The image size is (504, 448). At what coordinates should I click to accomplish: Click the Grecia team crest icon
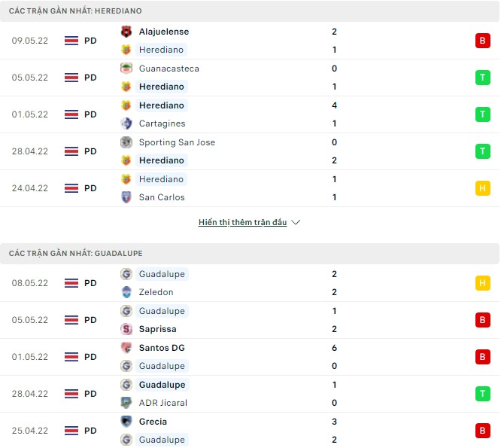126,422
